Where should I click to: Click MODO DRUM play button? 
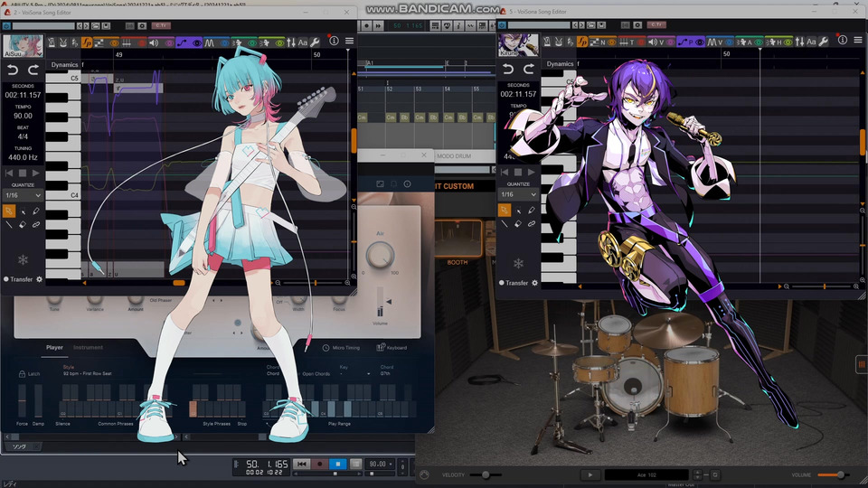pyautogui.click(x=590, y=474)
